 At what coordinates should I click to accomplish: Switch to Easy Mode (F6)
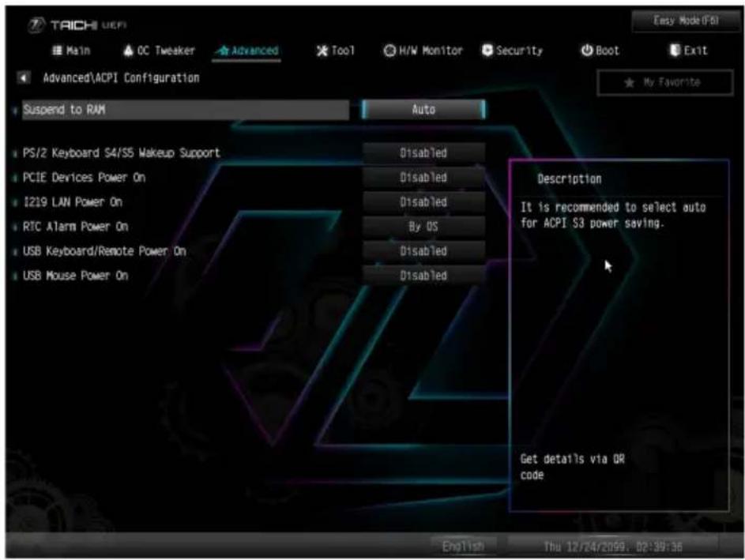(x=686, y=21)
